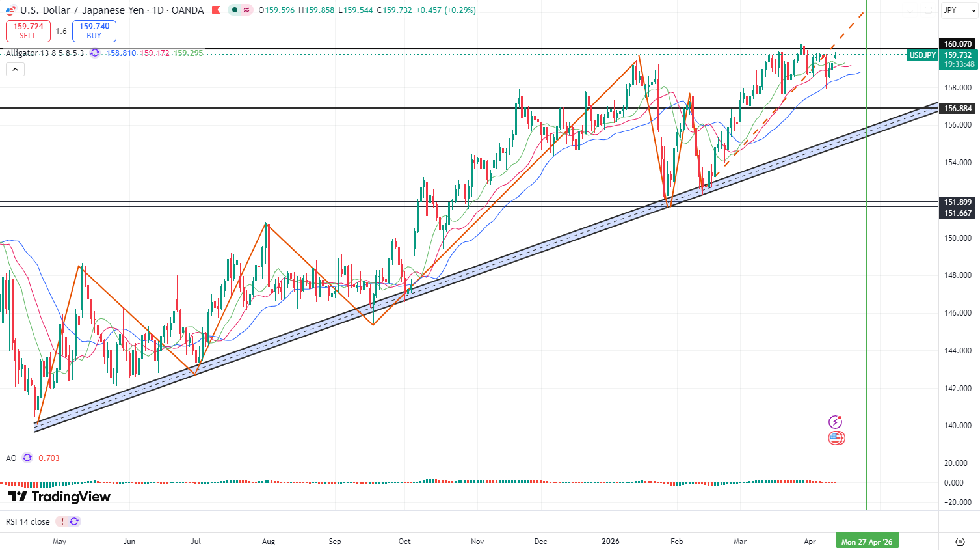Click the TradingView logo
Screen dimensions: 980x550
(x=59, y=497)
